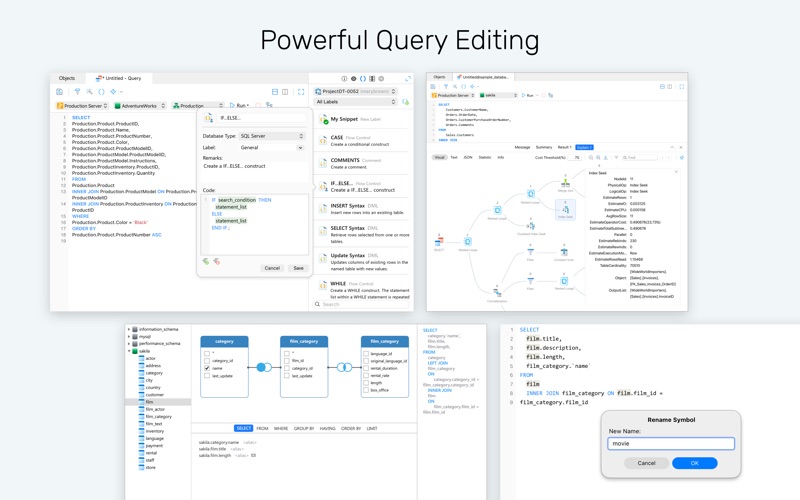The height and width of the screenshot is (500, 800).
Task: Click Run button in Untitled - Query toolbar
Action: click(239, 106)
